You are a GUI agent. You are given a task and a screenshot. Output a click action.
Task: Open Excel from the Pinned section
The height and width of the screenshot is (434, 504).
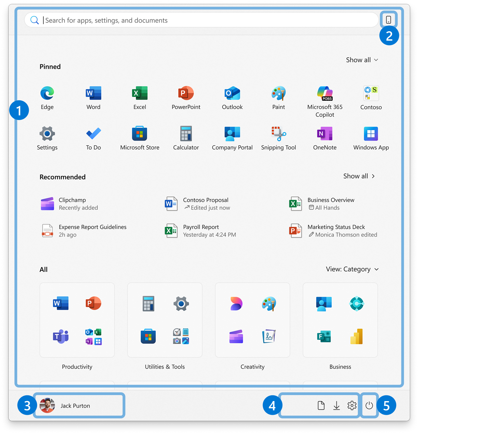(140, 98)
